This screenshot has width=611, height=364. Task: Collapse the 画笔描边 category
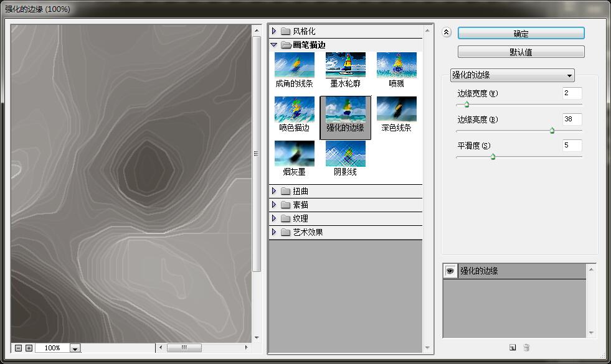pos(274,44)
